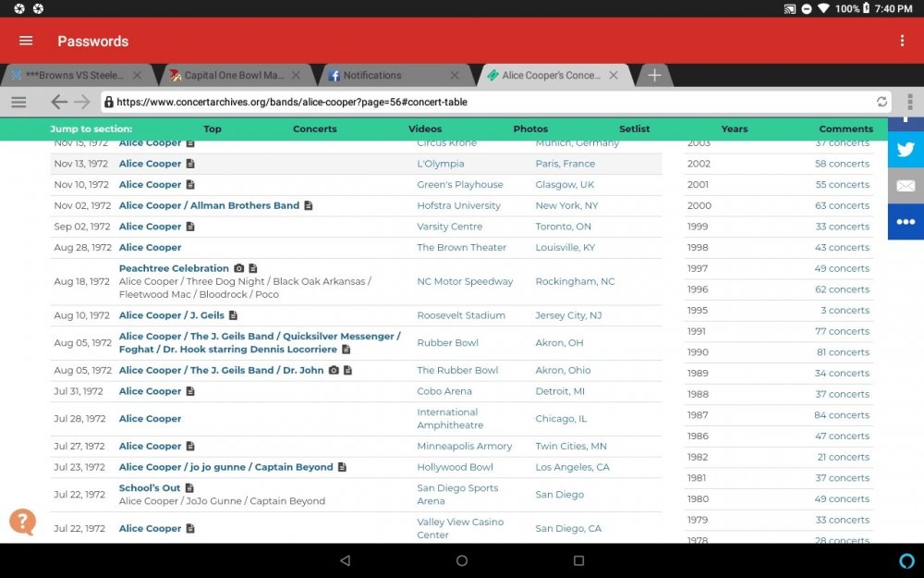This screenshot has width=924, height=578.
Task: Jump to Years section
Action: 735,129
